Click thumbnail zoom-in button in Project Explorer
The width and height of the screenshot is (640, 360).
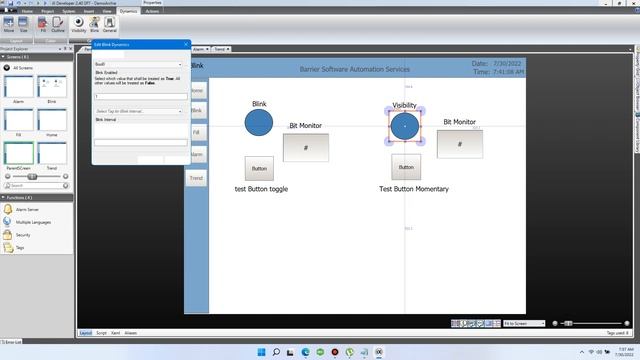point(66,176)
